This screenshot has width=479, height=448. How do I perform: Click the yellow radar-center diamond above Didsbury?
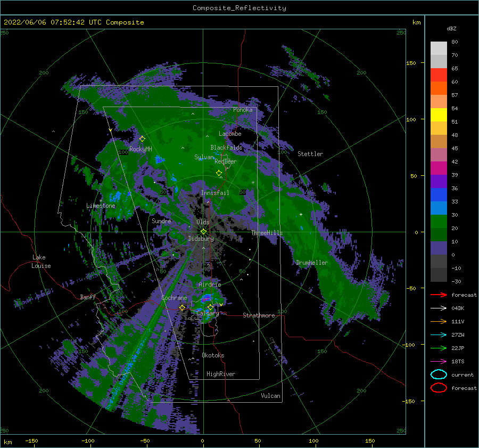click(x=203, y=232)
